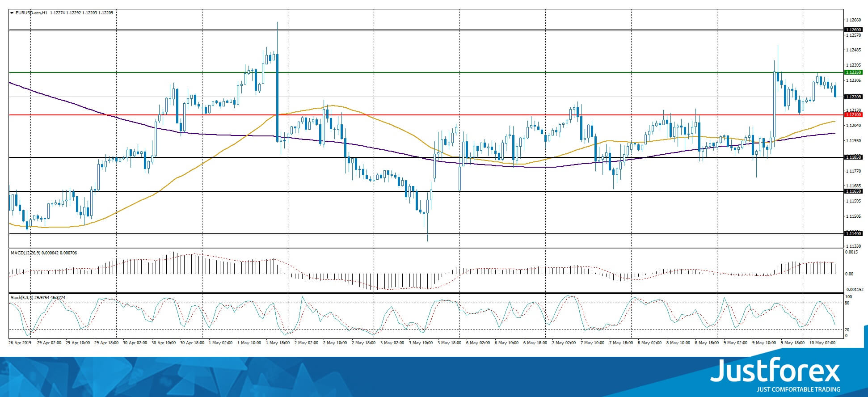868x397 pixels.
Task: Click the 9 May 10:00 time label
Action: [x=764, y=343]
